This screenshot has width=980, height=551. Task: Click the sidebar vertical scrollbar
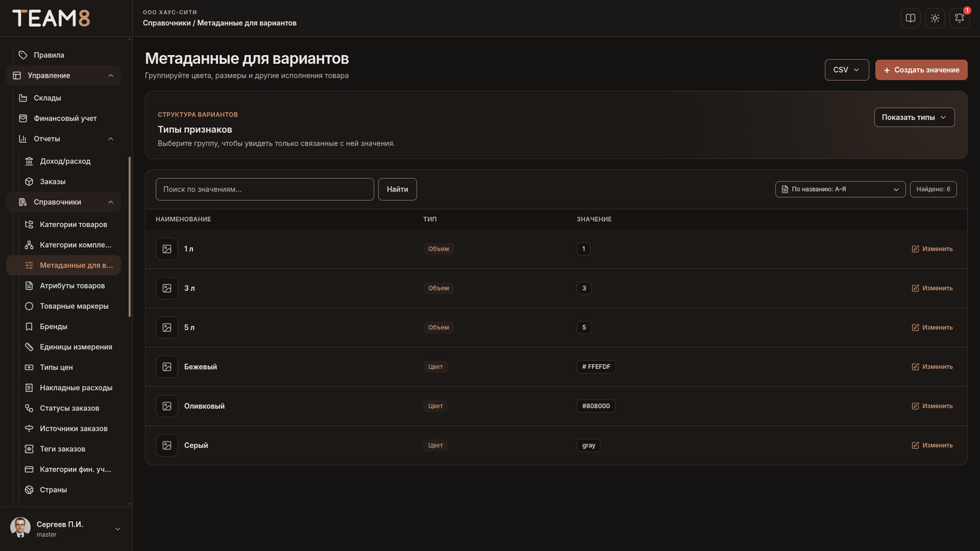coord(129,237)
